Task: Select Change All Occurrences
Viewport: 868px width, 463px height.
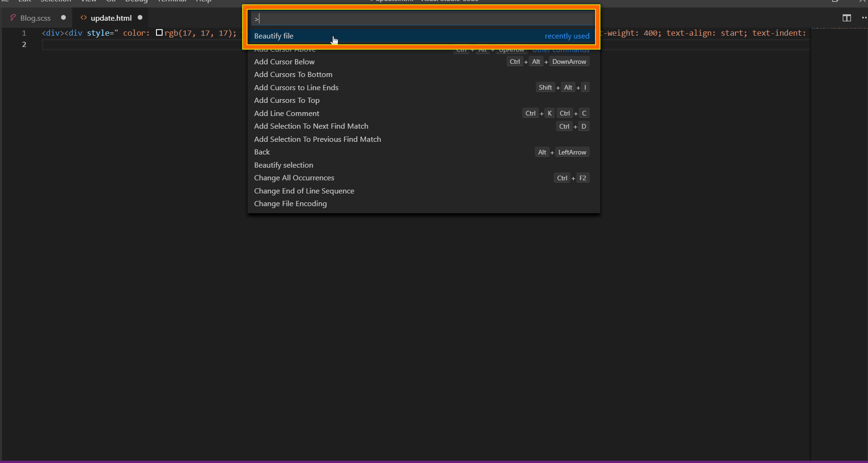Action: click(423, 178)
